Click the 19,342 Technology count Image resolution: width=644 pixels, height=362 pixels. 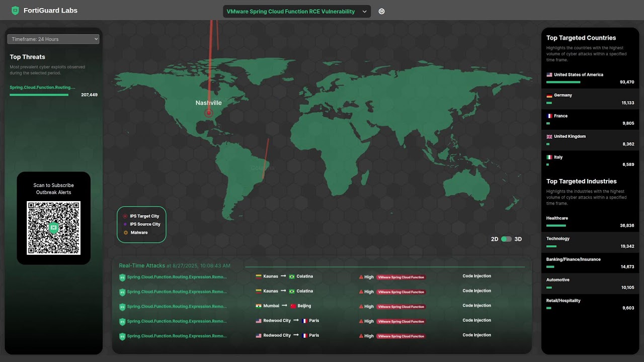pos(627,246)
